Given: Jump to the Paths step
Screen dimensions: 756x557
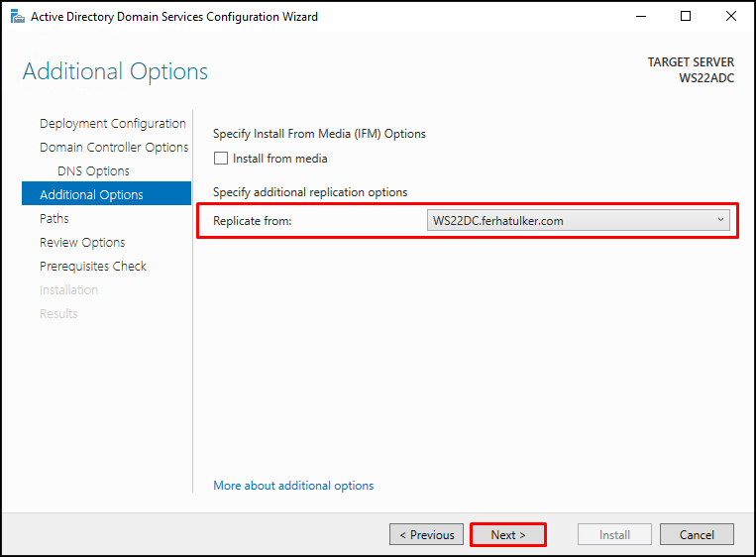Looking at the screenshot, I should [54, 219].
